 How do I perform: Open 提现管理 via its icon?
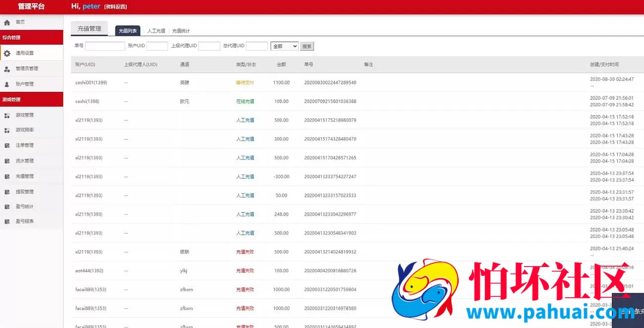point(8,191)
